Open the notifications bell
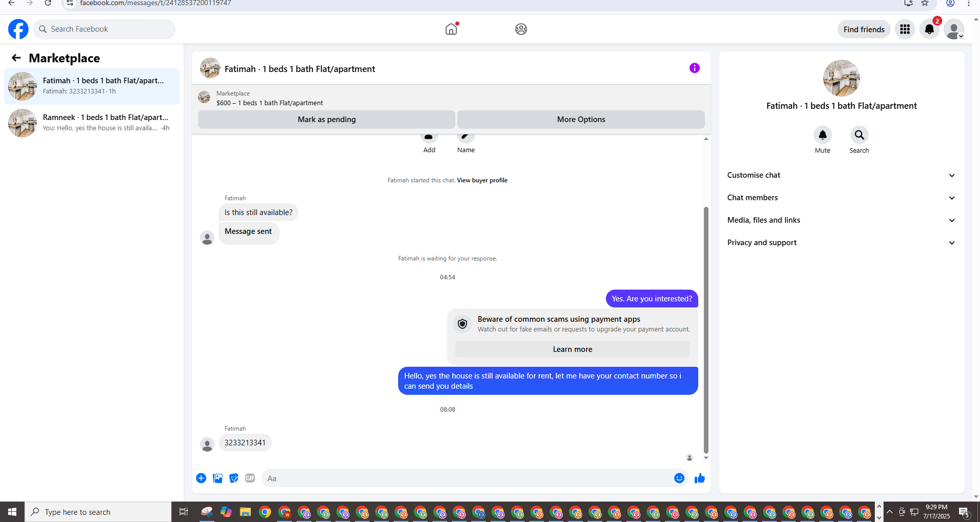 point(929,29)
